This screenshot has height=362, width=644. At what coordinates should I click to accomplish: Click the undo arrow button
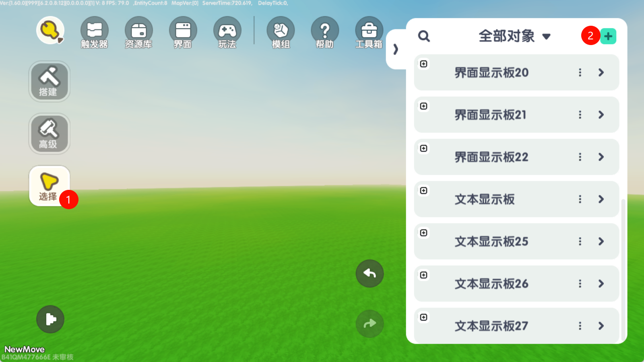click(x=369, y=274)
